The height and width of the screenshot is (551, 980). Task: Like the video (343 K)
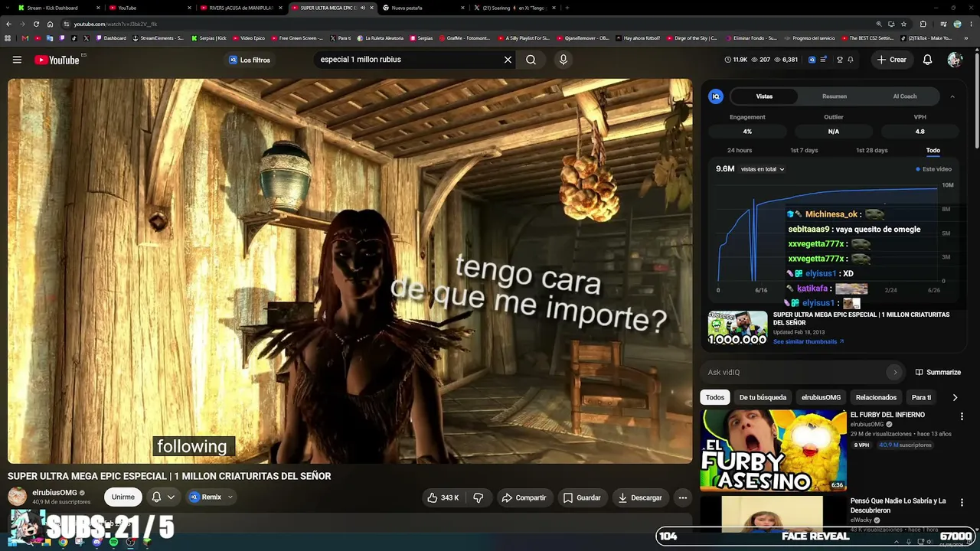pyautogui.click(x=443, y=497)
